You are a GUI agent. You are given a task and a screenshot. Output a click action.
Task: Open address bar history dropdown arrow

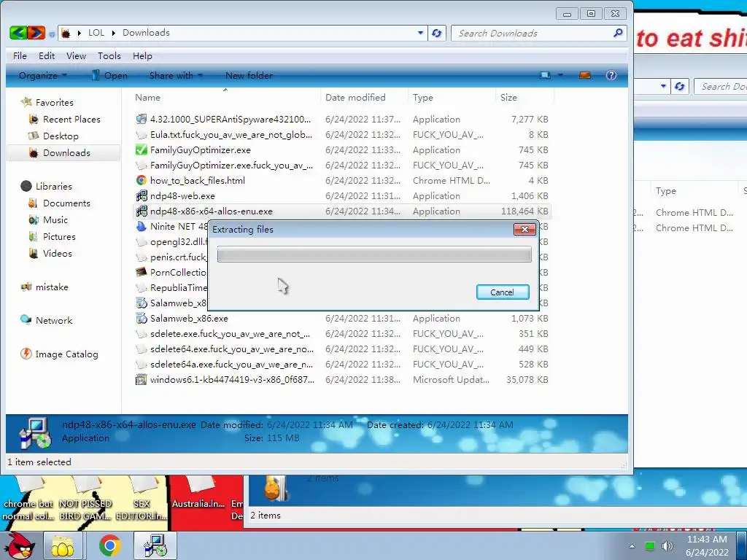pyautogui.click(x=420, y=33)
